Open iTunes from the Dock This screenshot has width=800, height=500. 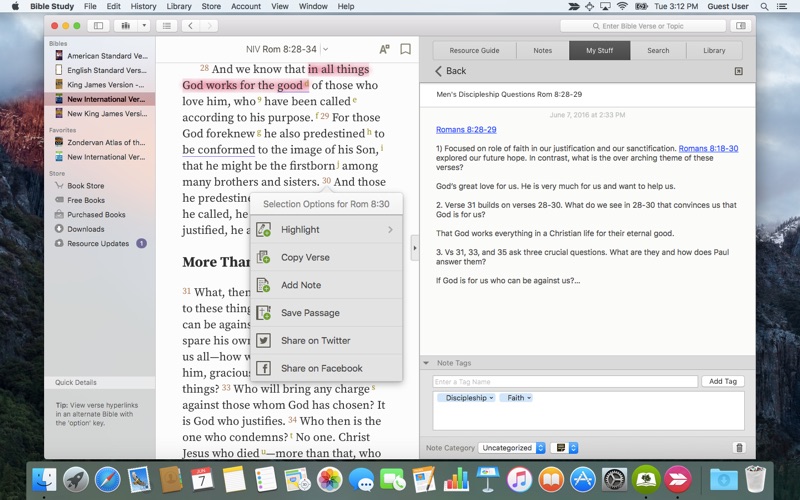pyautogui.click(x=519, y=480)
